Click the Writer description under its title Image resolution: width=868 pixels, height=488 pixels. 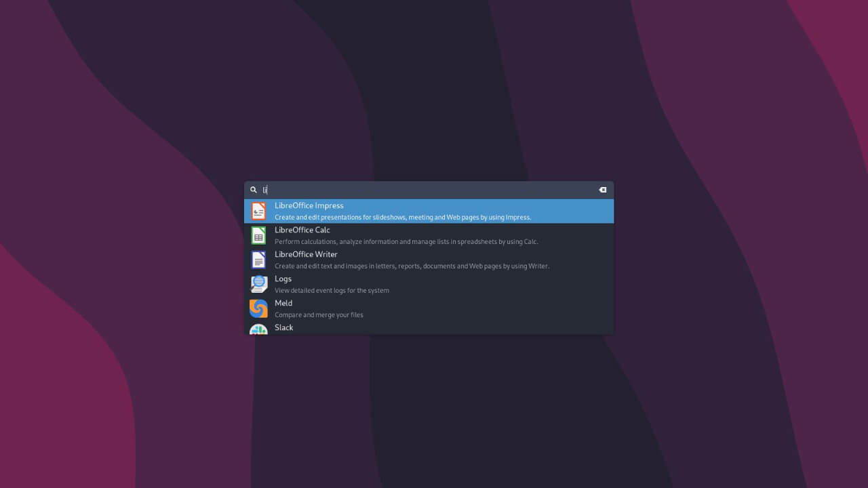point(412,266)
